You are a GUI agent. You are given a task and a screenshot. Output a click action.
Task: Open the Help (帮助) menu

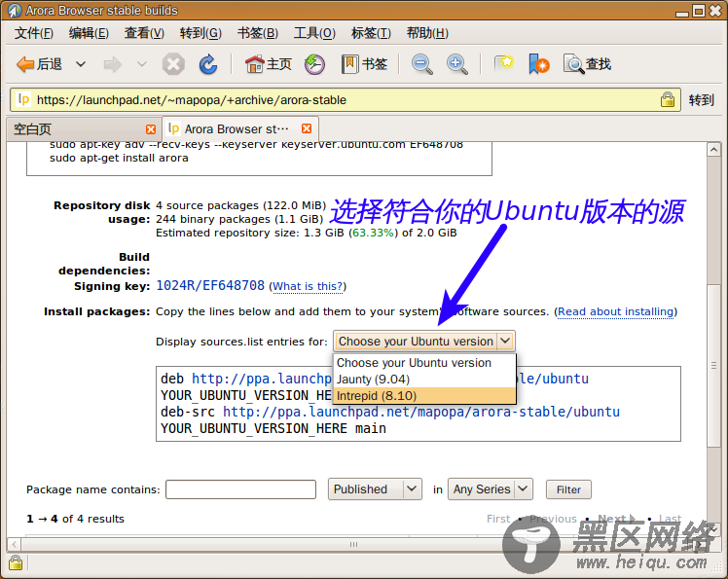(427, 33)
